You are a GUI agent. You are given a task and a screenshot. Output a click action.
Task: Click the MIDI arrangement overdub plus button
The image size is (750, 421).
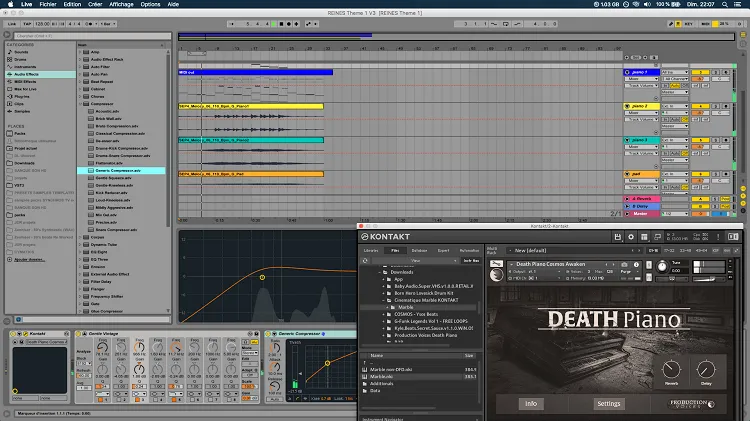tap(297, 24)
